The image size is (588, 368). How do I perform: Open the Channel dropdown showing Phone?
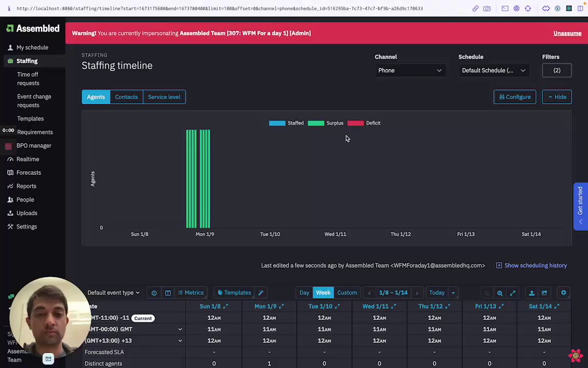410,71
